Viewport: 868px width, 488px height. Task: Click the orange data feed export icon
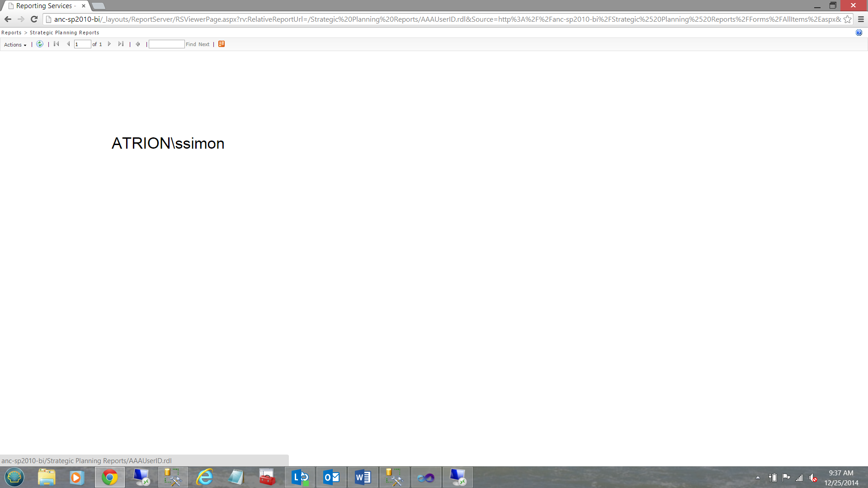pos(222,44)
